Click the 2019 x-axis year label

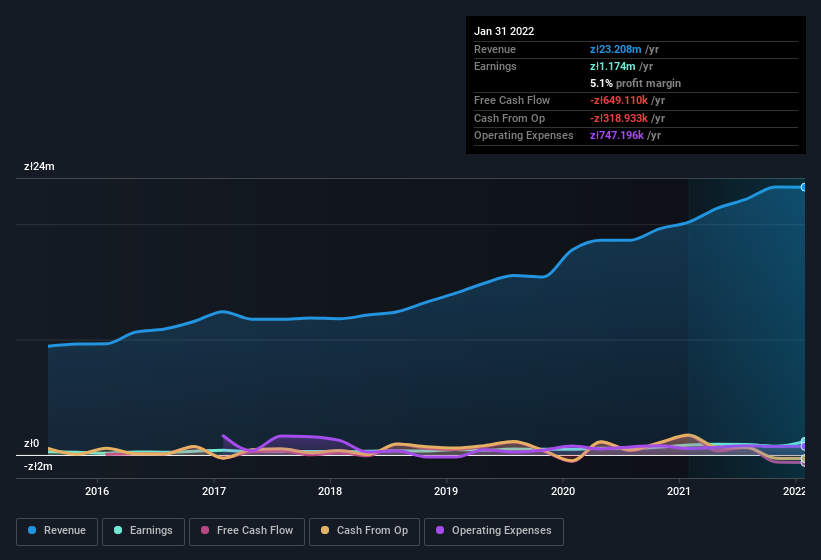(x=446, y=491)
